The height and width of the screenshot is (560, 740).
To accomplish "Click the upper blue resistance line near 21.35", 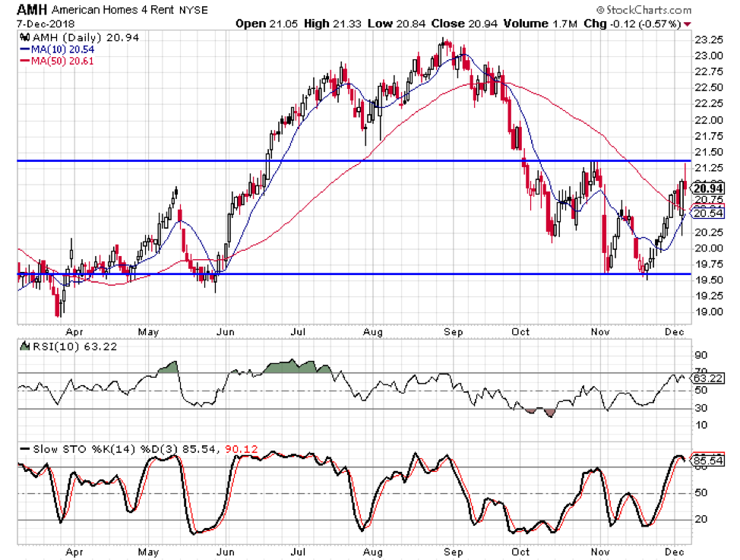I will (354, 161).
